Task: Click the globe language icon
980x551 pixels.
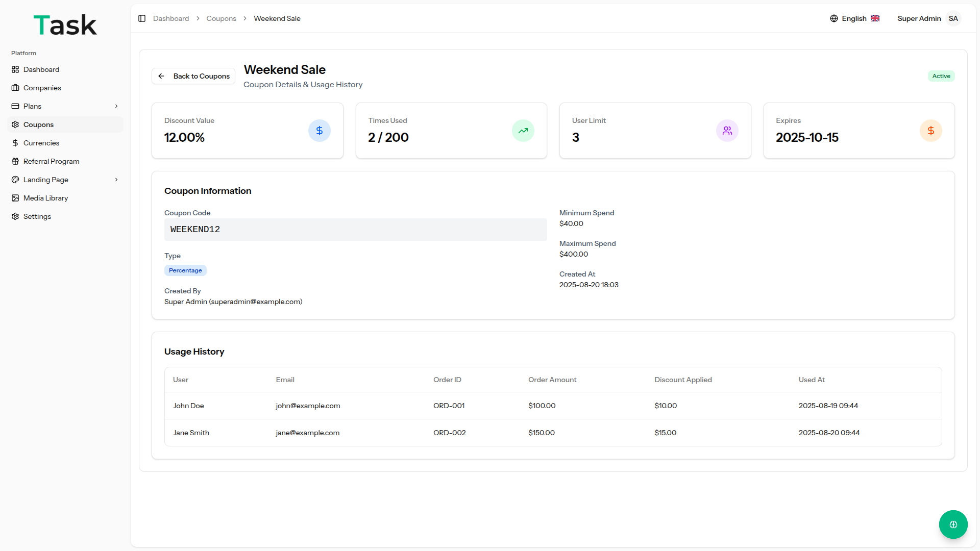Action: click(834, 18)
